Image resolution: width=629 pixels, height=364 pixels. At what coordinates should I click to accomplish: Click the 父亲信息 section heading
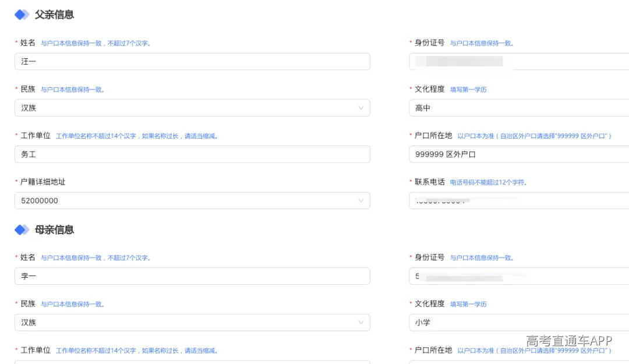coord(54,15)
